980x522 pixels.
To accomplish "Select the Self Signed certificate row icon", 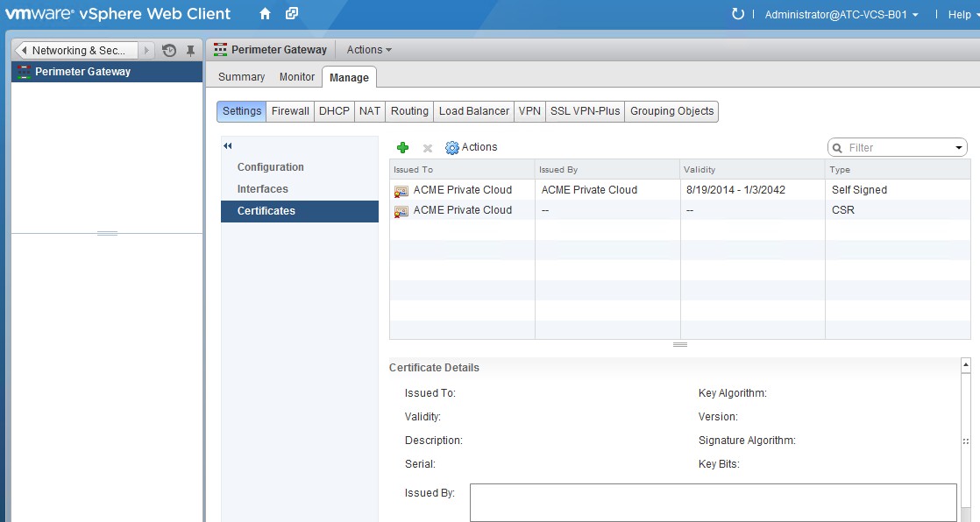I will [401, 190].
